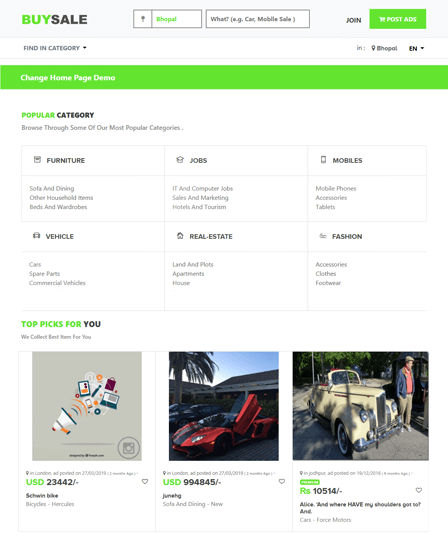This screenshot has height=560, width=448.
Task: Click the location pin icon beside Bhopal field
Action: click(x=143, y=19)
